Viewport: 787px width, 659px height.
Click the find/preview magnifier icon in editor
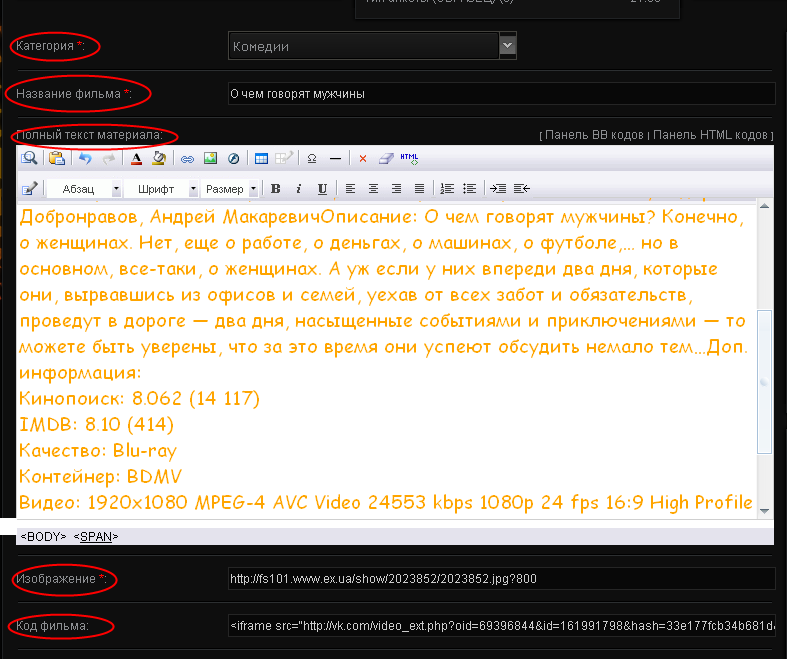coord(29,159)
